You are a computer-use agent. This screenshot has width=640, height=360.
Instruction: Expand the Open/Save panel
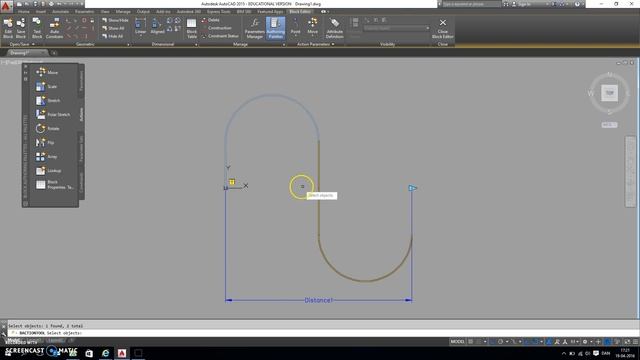pyautogui.click(x=22, y=44)
